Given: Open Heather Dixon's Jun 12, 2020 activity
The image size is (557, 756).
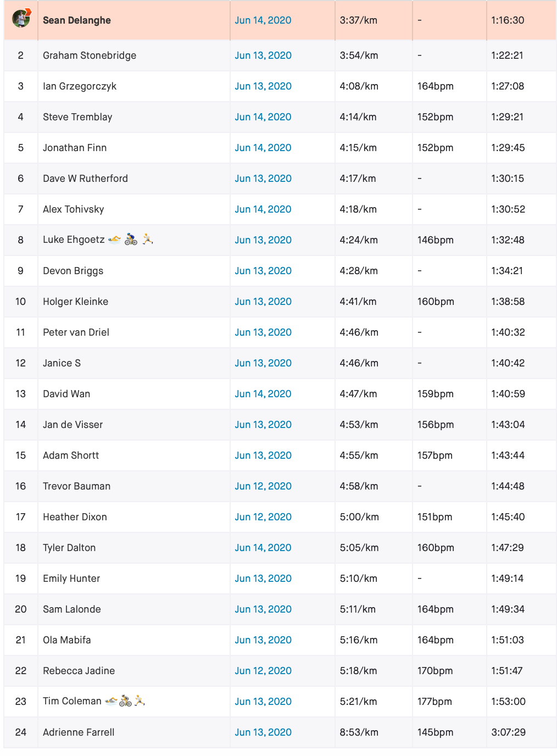Looking at the screenshot, I should click(263, 517).
